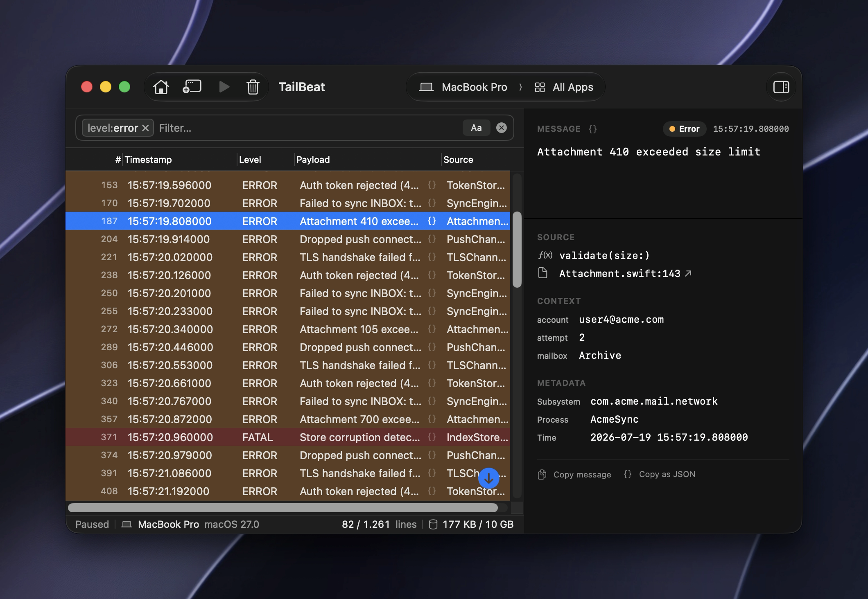
Task: Clear the filter with the X button
Action: [501, 128]
